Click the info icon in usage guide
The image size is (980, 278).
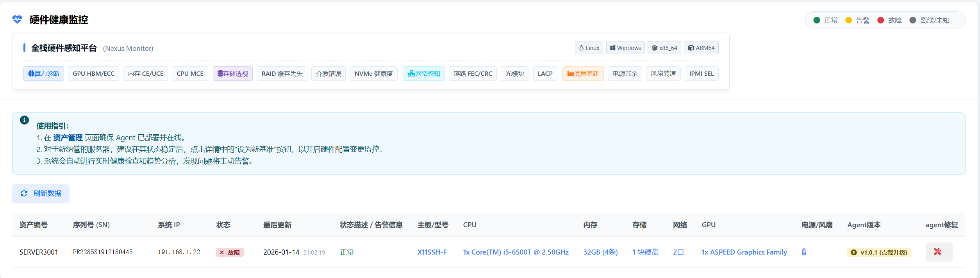(x=24, y=120)
